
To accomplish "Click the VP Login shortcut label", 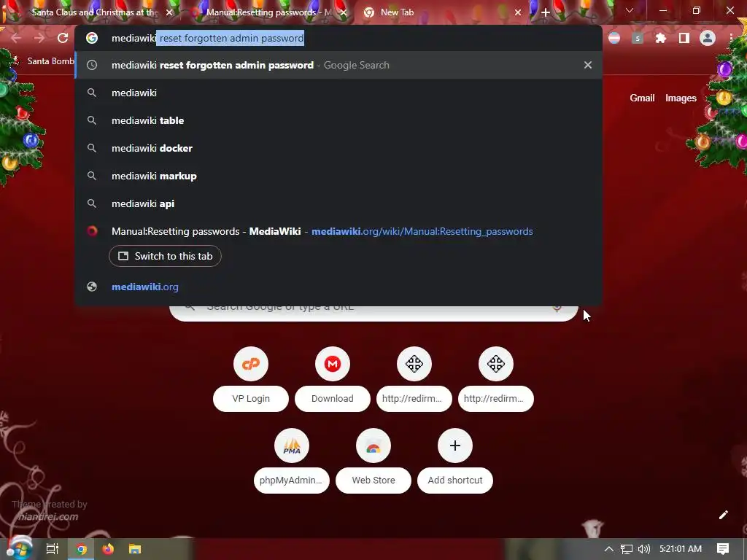I will click(x=251, y=399).
